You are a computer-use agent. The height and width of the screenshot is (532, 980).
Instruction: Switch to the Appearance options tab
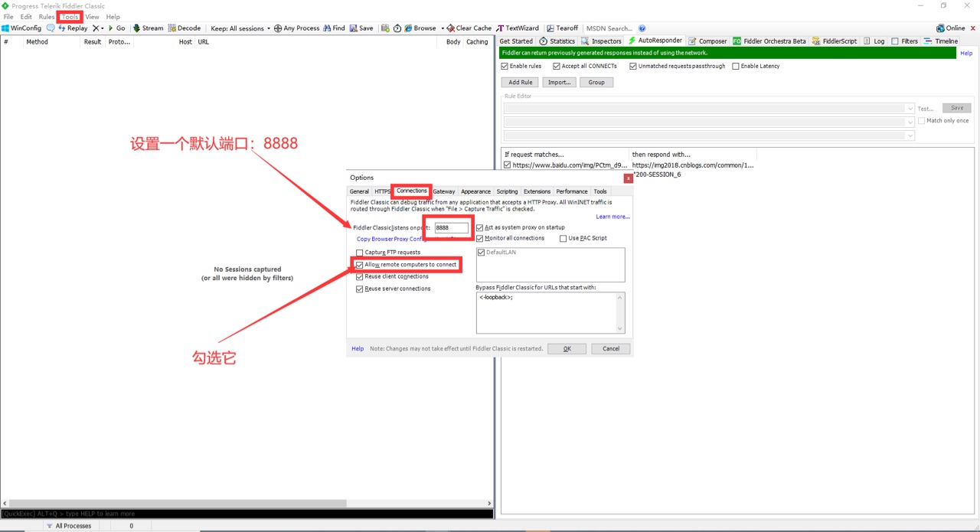coord(475,191)
